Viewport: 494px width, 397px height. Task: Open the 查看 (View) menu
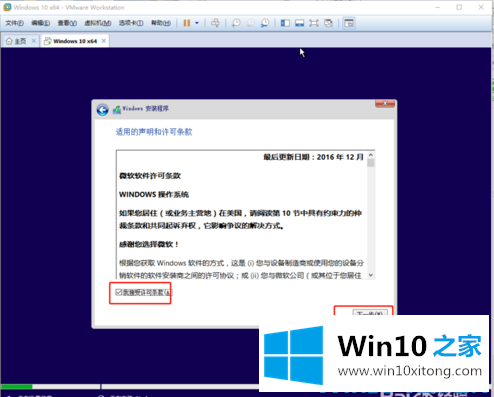pos(67,23)
